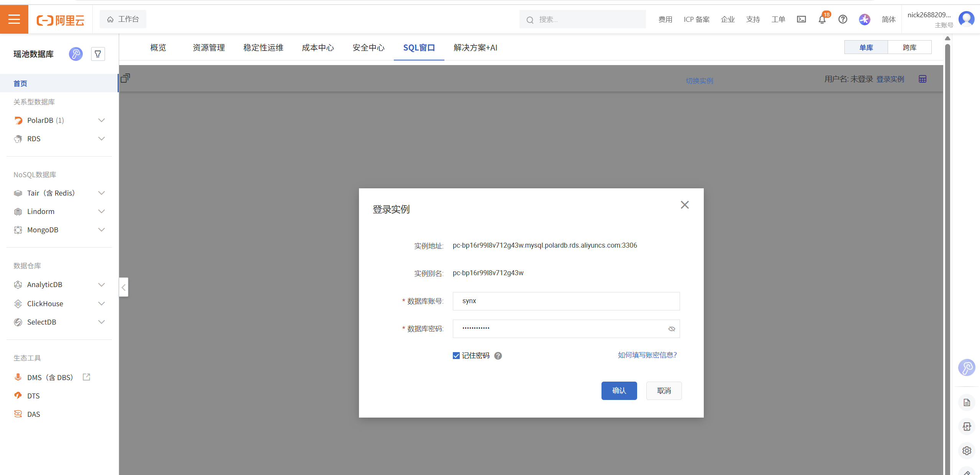Viewport: 980px width, 475px height.
Task: Expand the SelectDB chevron
Action: tap(102, 322)
